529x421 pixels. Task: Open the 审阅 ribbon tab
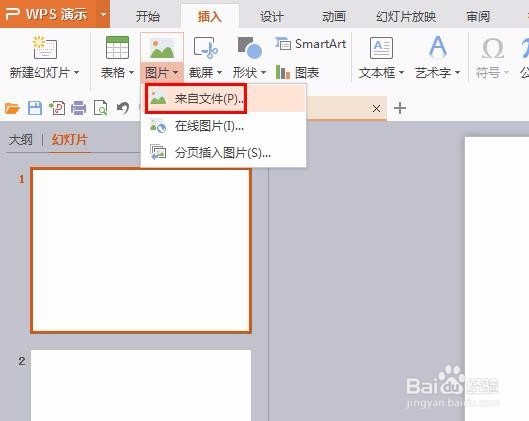click(478, 16)
